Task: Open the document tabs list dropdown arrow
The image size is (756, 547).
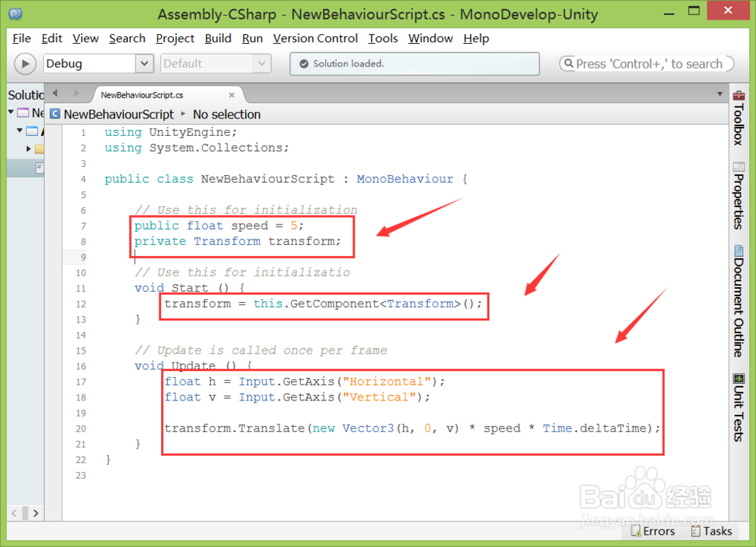Action: click(720, 94)
